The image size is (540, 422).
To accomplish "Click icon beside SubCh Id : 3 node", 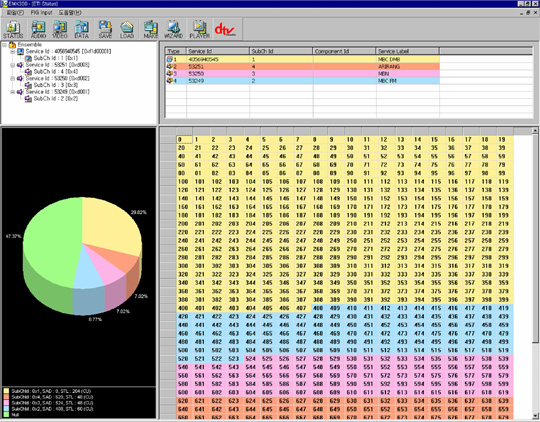I will [29, 85].
